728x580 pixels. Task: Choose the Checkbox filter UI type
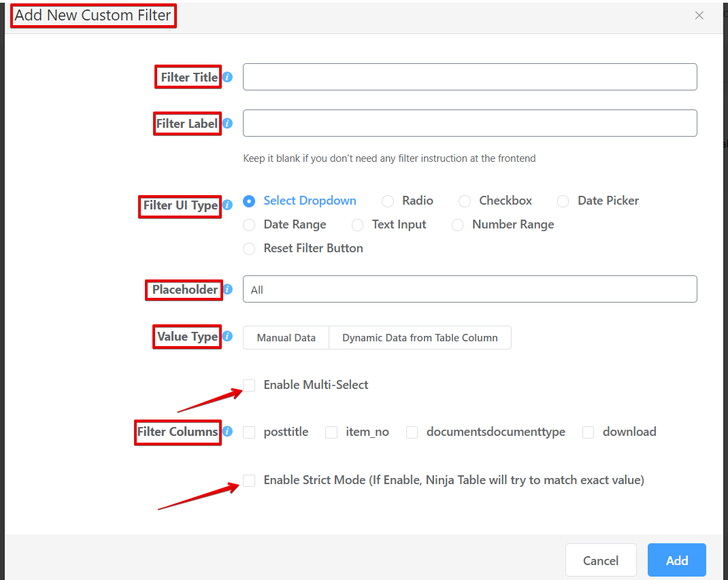[465, 201]
